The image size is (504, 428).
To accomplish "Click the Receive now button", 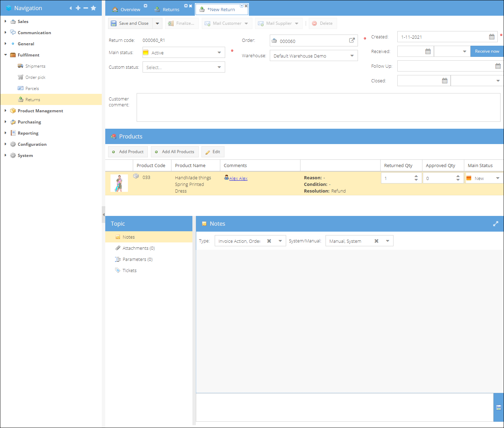I will [487, 51].
